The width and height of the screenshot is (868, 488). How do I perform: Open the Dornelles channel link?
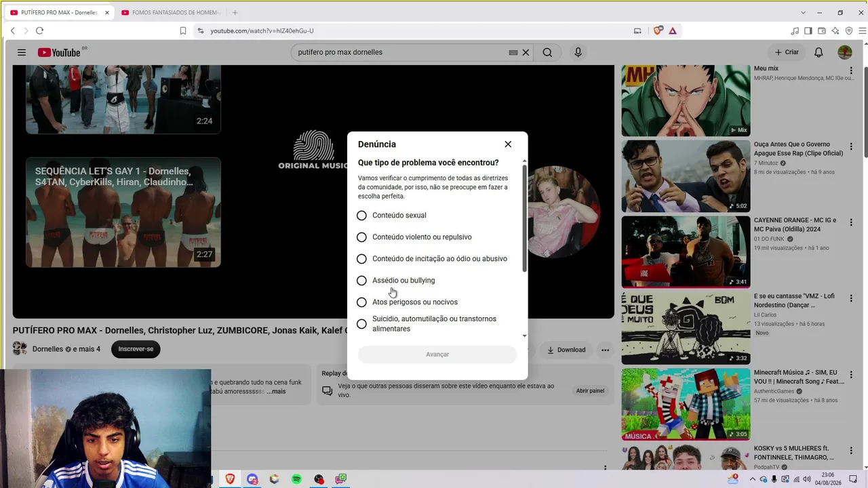point(47,350)
